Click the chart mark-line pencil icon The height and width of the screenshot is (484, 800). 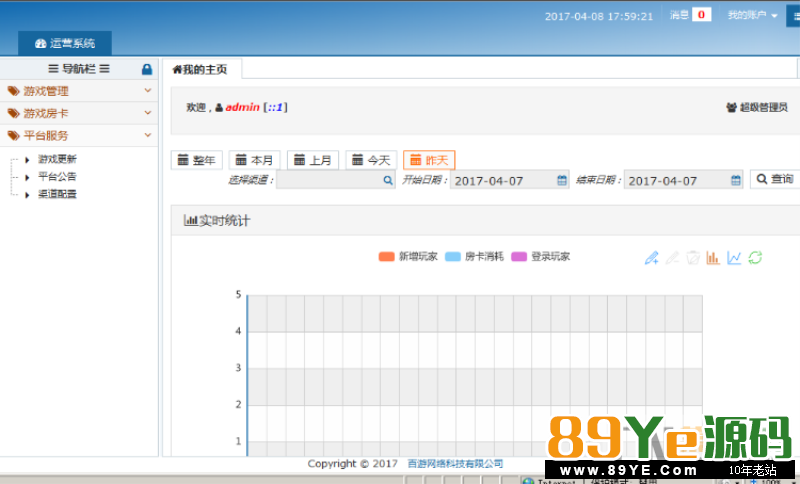tap(652, 258)
